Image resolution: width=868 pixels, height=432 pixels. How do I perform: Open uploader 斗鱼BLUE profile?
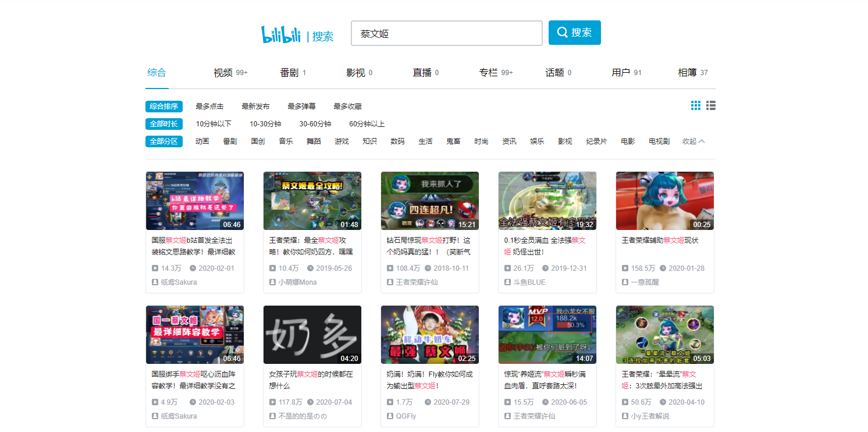point(529,282)
